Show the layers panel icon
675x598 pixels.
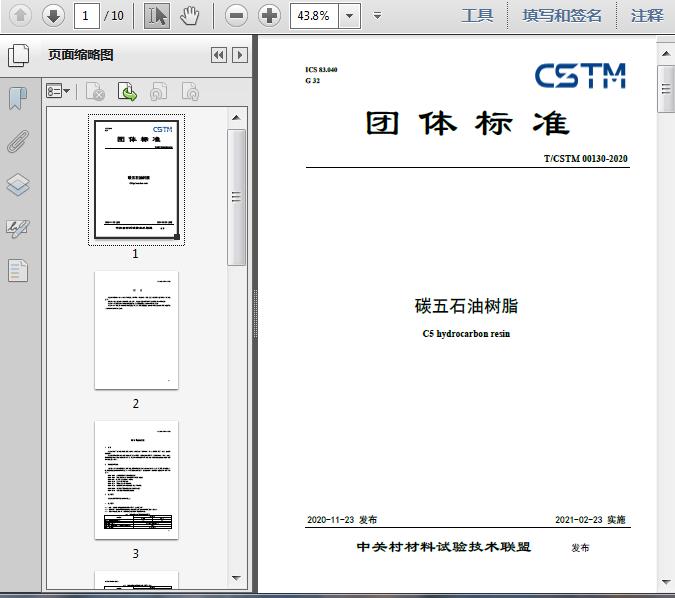pyautogui.click(x=18, y=185)
